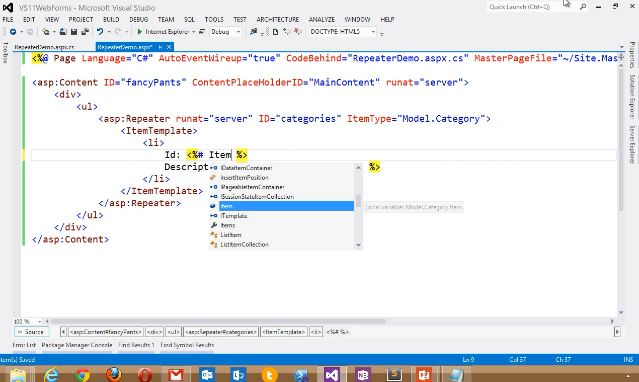This screenshot has height=382, width=639.
Task: Click the Open File toolbar icon
Action: (x=63, y=31)
